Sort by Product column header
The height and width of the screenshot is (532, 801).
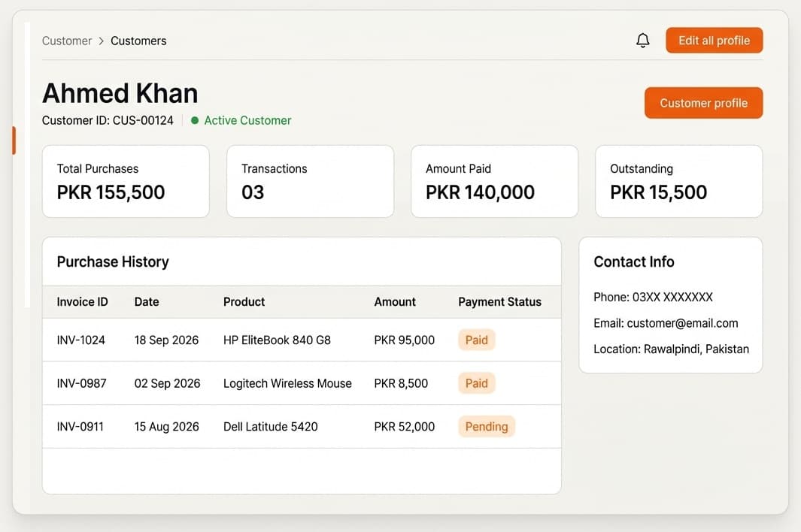(244, 302)
